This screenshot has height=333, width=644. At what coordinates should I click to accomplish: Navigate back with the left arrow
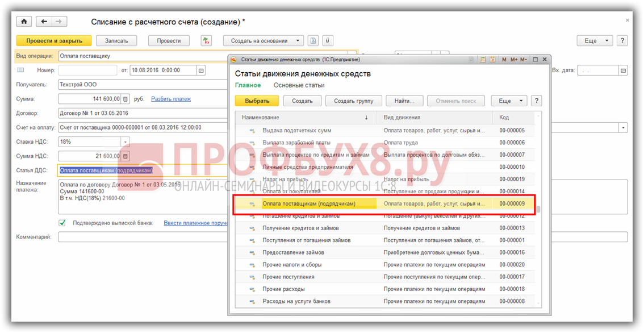[44, 22]
